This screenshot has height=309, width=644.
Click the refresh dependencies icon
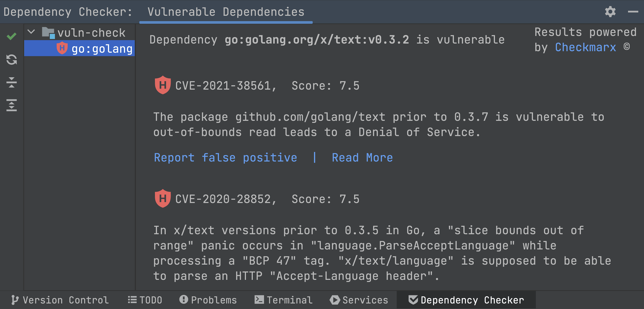click(12, 60)
